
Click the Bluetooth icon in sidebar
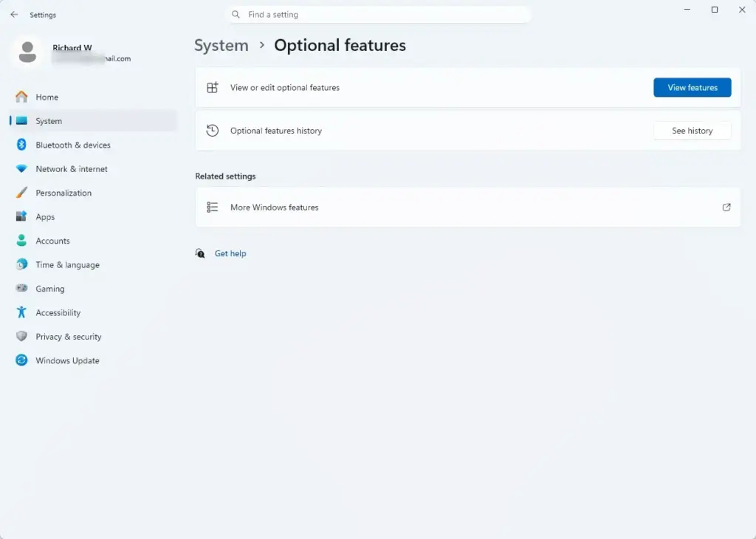21,144
